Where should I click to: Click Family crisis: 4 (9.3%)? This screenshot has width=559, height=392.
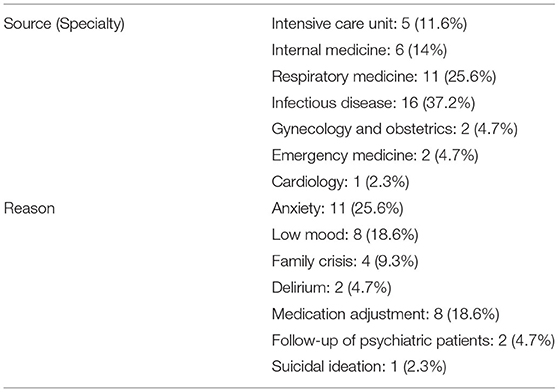pyautogui.click(x=345, y=261)
